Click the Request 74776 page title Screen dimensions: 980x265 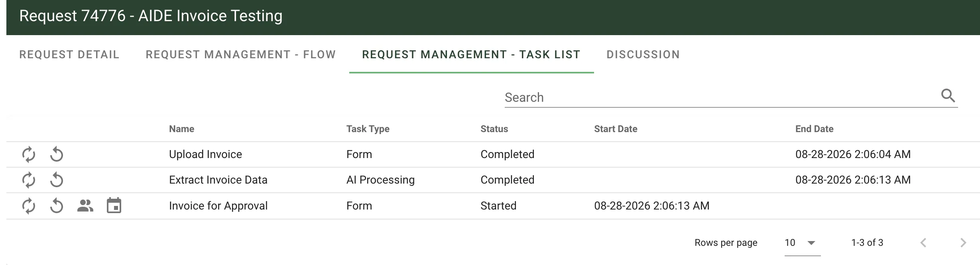(151, 16)
